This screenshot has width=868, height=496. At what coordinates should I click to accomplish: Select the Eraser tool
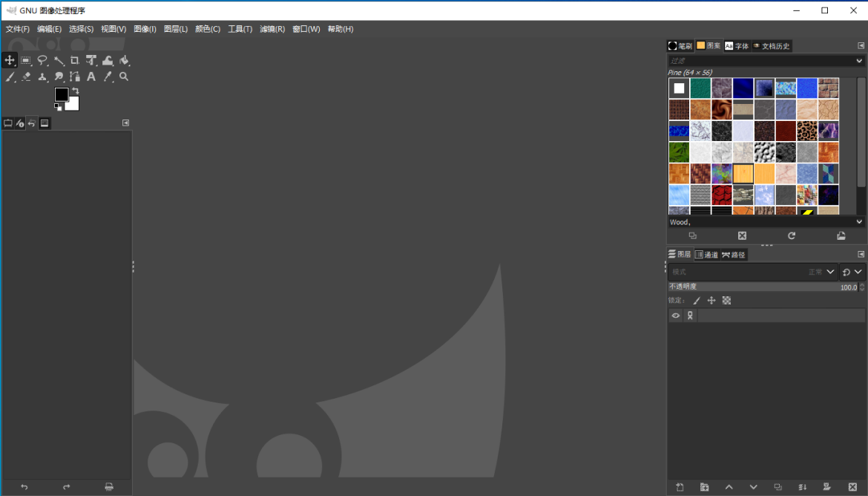coord(26,77)
